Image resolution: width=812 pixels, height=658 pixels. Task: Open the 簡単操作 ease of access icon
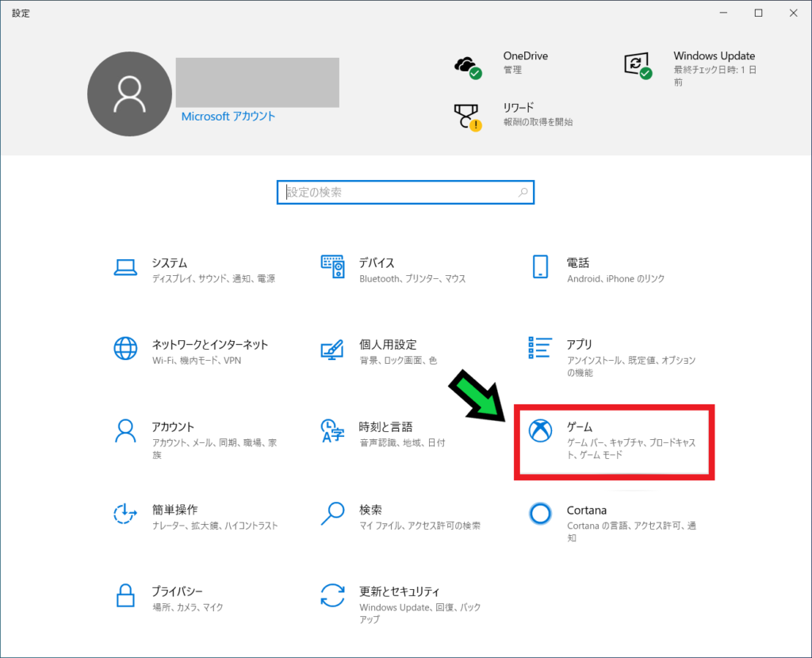click(x=125, y=514)
